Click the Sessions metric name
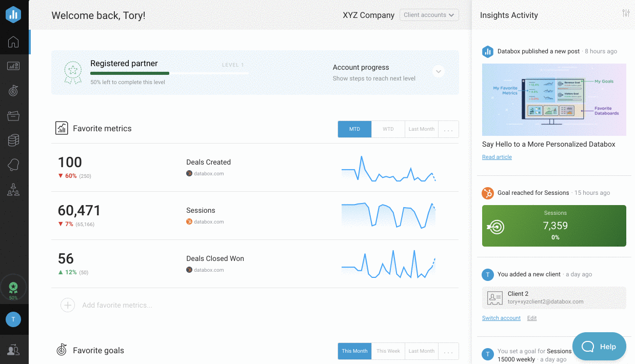This screenshot has height=364, width=635. (201, 210)
